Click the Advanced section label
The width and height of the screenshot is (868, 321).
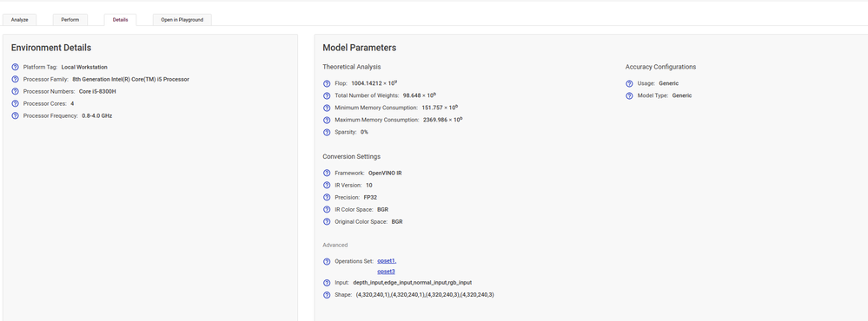click(x=335, y=245)
